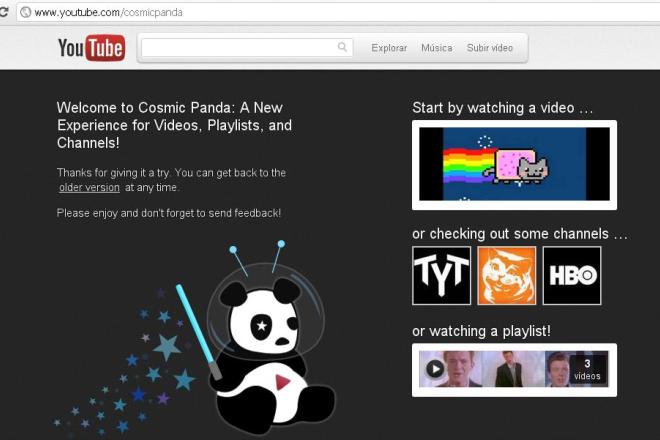660x440 pixels.
Task: Go to the Música section
Action: click(x=436, y=48)
